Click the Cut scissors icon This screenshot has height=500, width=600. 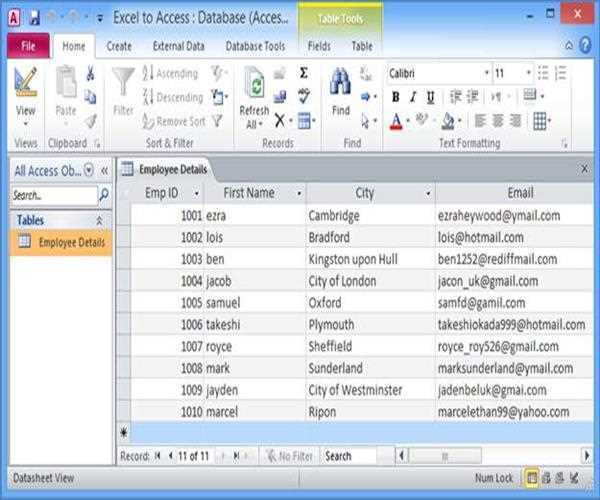coord(90,73)
